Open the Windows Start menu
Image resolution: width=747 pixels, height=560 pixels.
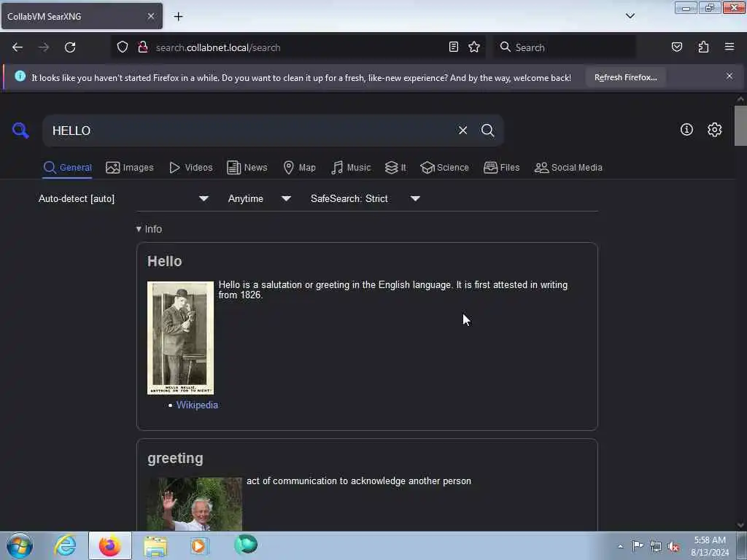pos(20,545)
